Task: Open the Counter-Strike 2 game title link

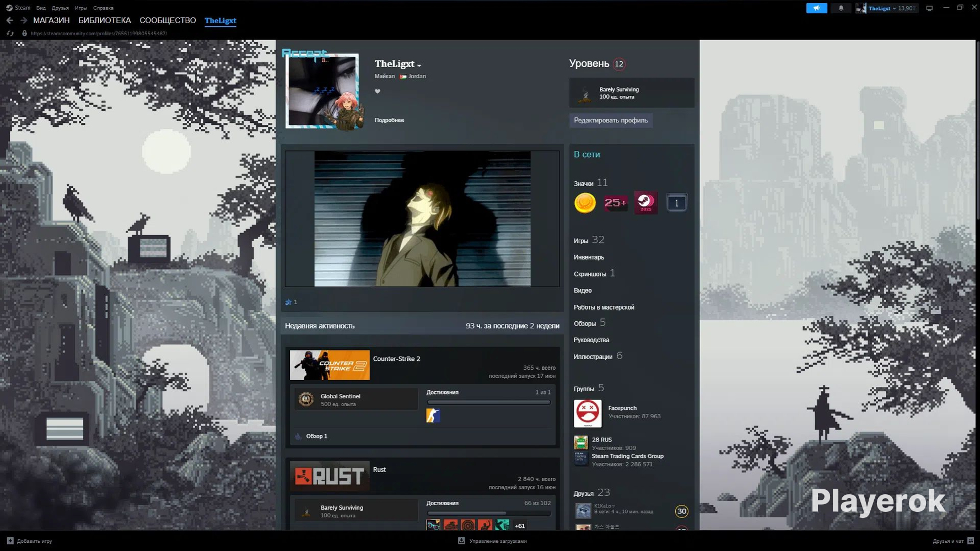Action: tap(396, 359)
